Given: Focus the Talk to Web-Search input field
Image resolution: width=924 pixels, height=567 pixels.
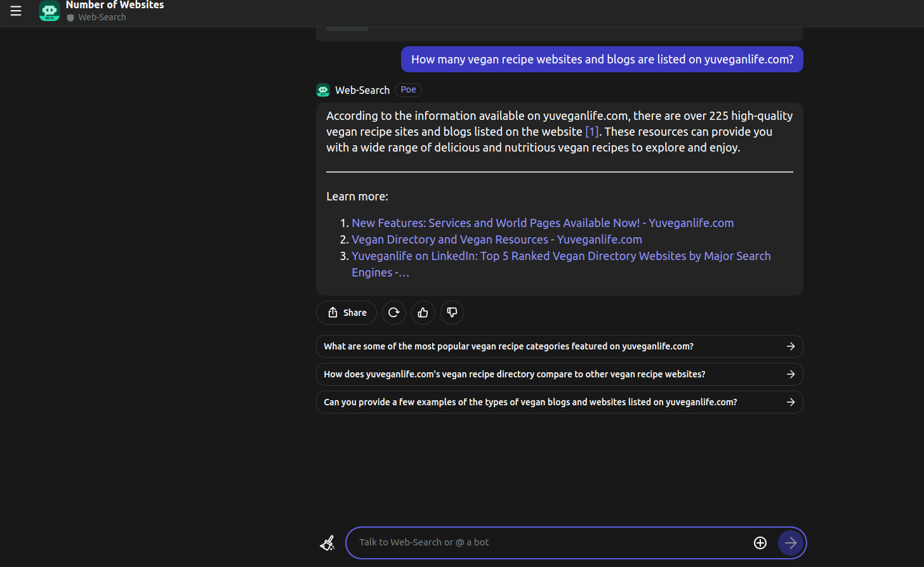Looking at the screenshot, I should 549,542.
